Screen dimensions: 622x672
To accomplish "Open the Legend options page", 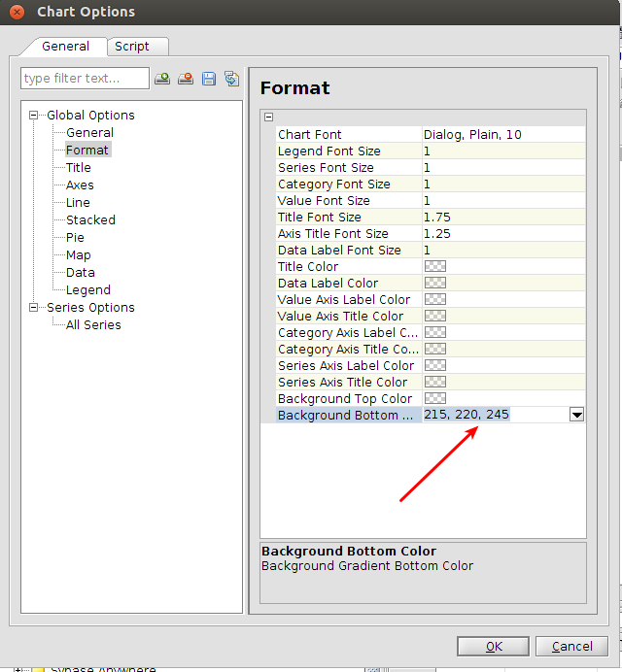I will 87,290.
